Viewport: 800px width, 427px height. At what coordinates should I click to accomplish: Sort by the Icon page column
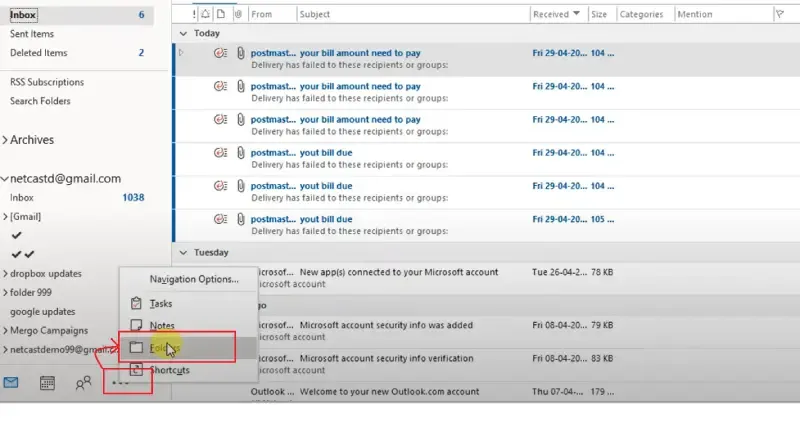point(220,14)
